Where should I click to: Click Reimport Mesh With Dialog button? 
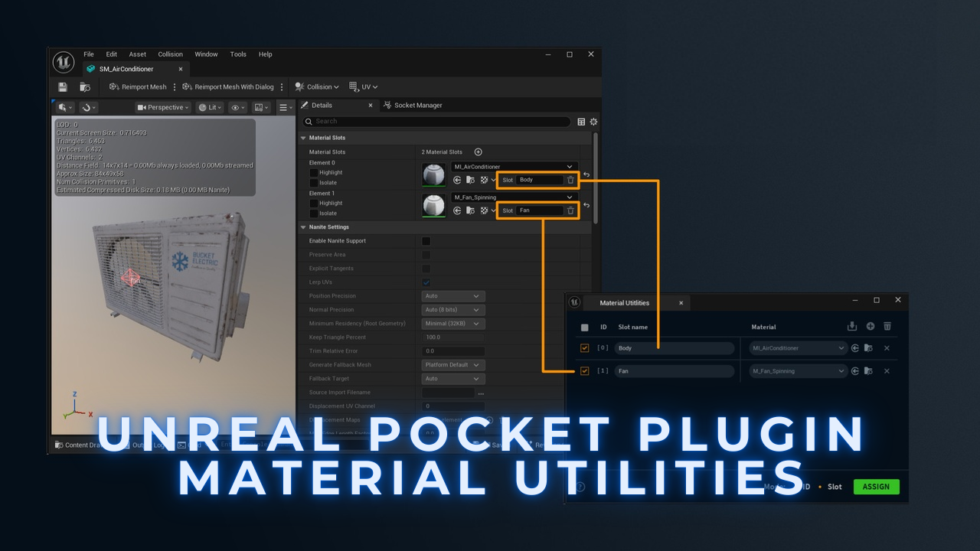click(x=228, y=87)
